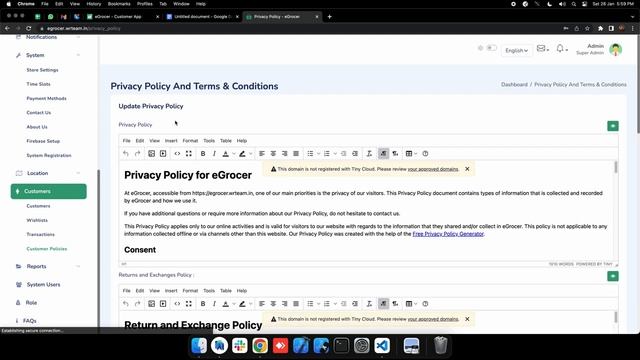Switch to eGrocer - Customer App browser tab
The height and width of the screenshot is (360, 640).
point(122,17)
